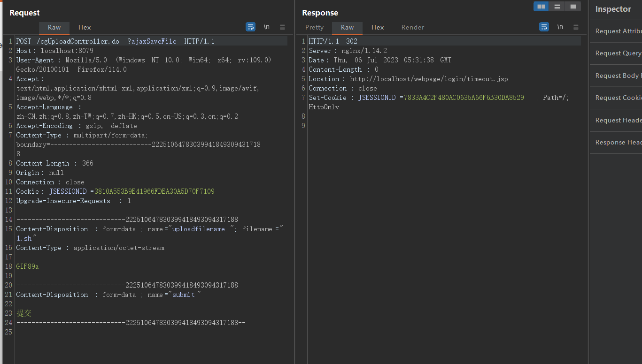Click the 提交 value in request body
Viewport: 642px width, 364px height.
(24, 313)
